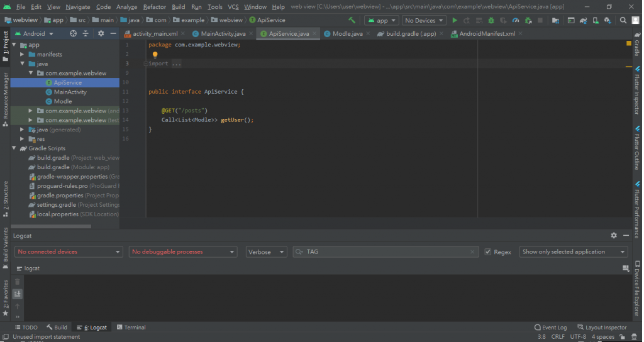This screenshot has width=644, height=342.
Task: Expand the res folder
Action: (22, 139)
